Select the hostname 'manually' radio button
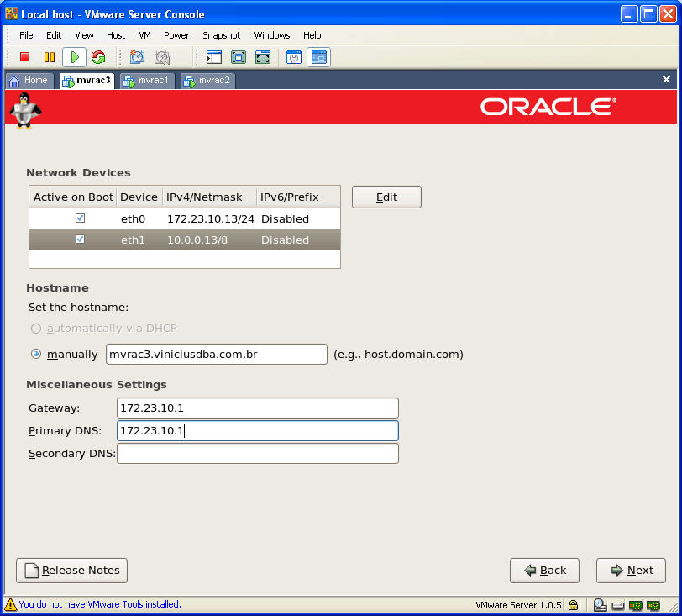Image resolution: width=682 pixels, height=616 pixels. pos(36,355)
